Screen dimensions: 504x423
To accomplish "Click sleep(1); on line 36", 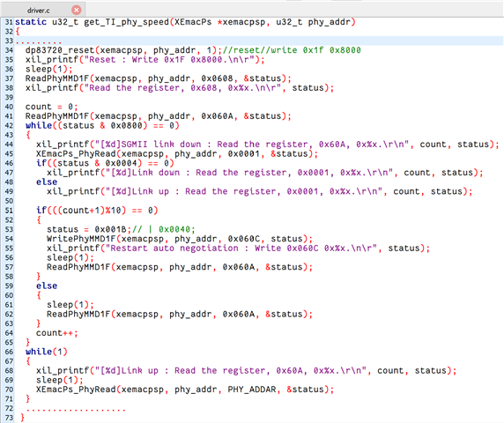I will tap(49, 69).
